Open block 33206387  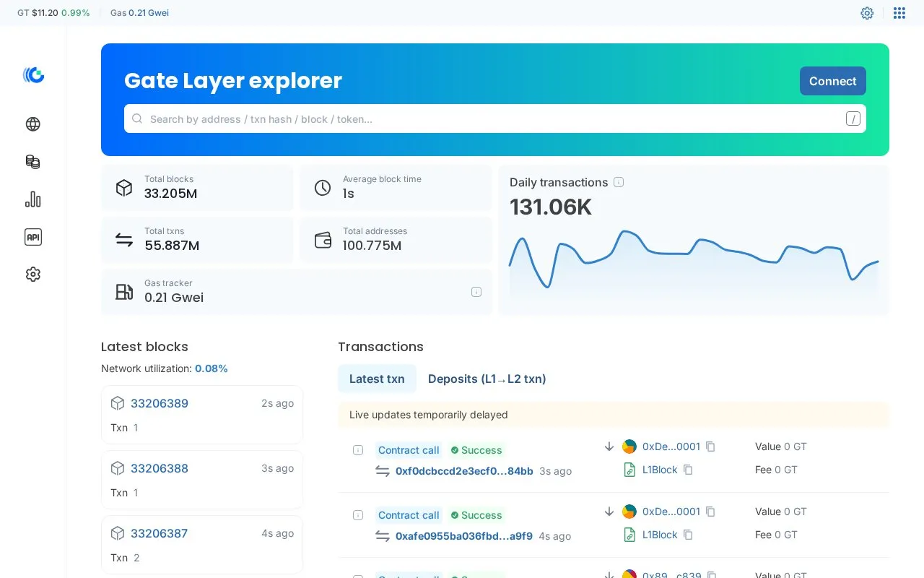point(159,533)
